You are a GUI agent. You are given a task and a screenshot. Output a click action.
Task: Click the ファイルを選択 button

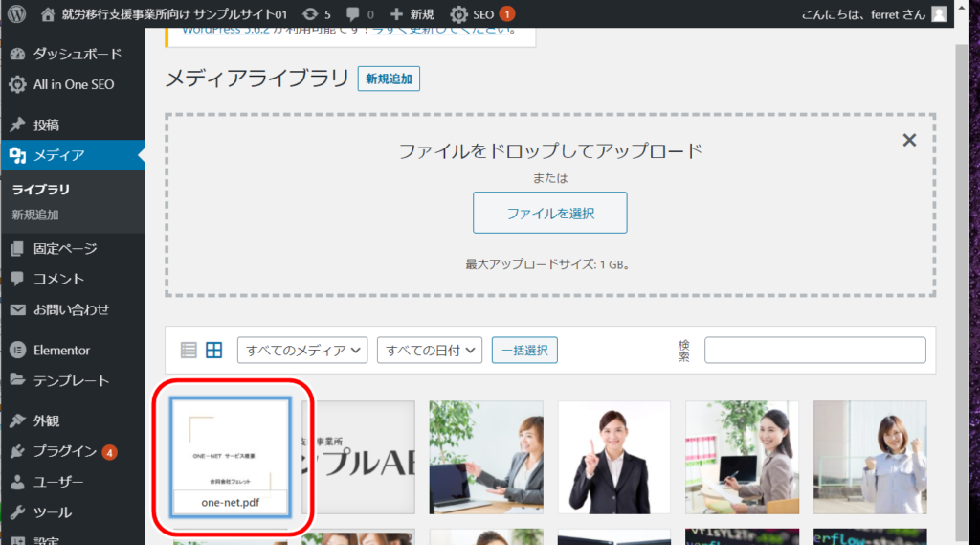tap(549, 213)
